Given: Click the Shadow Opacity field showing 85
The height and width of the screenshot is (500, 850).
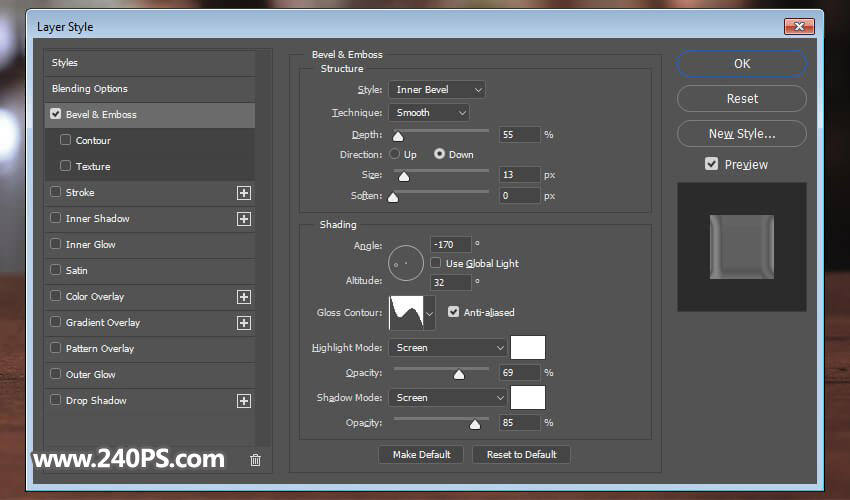Looking at the screenshot, I should coord(519,422).
